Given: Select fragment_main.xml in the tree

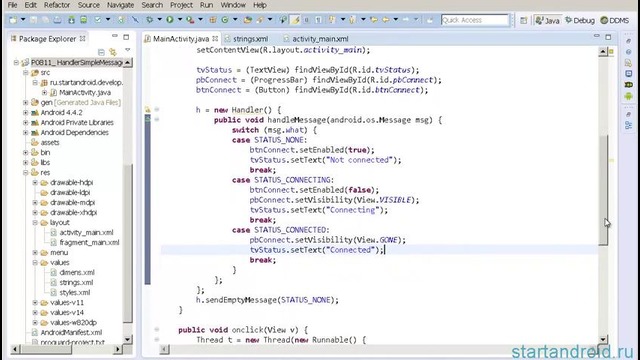Looking at the screenshot, I should point(89,242).
